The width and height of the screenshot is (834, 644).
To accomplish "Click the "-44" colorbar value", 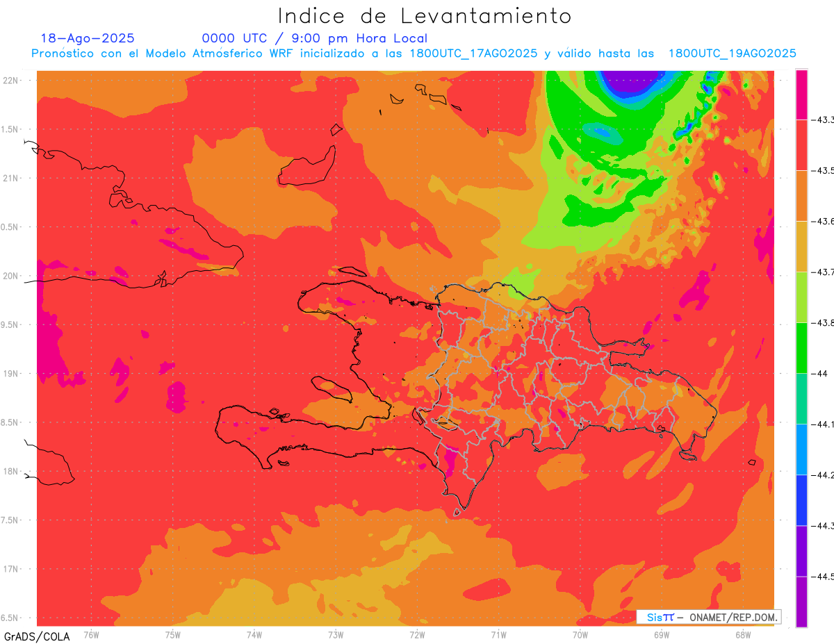I will (x=819, y=374).
